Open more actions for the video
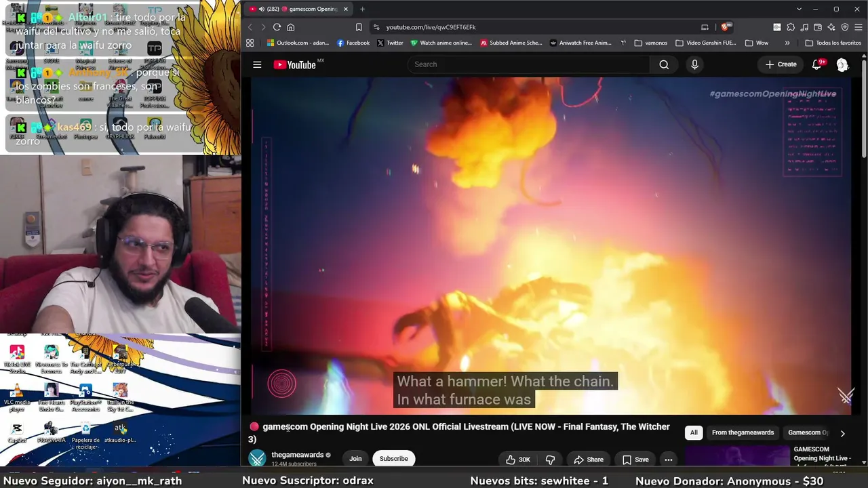The height and width of the screenshot is (488, 868). click(x=668, y=460)
